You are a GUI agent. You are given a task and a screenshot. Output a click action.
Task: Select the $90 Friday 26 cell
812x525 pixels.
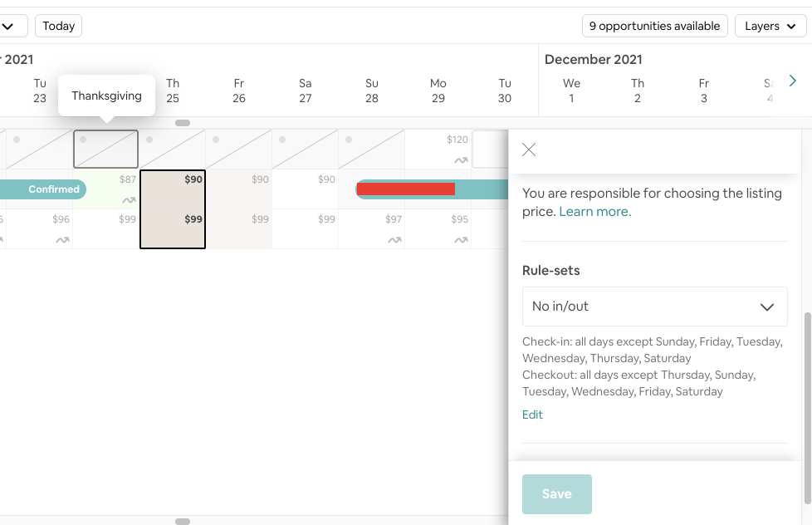click(x=239, y=189)
